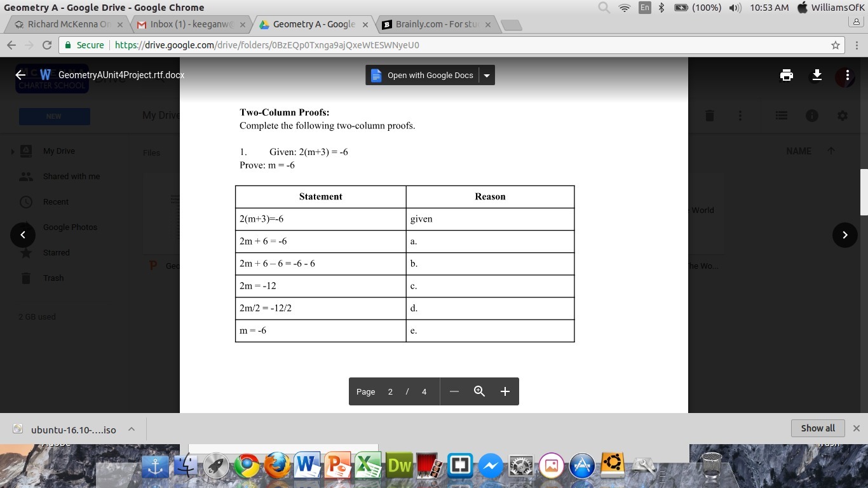
Task: Go back in browser history
Action: [11, 45]
